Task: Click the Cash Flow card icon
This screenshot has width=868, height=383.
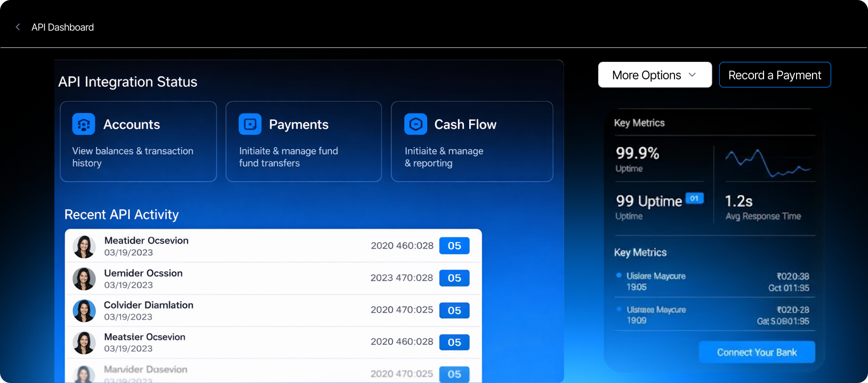Action: coord(415,124)
